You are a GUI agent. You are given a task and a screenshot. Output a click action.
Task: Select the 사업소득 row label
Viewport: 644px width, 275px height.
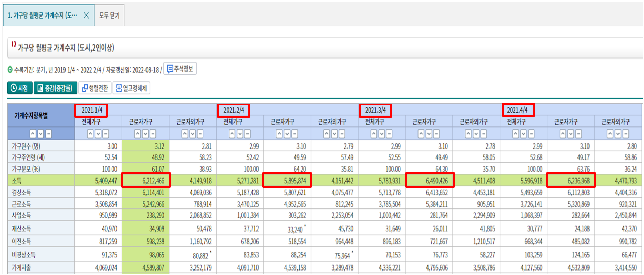(x=21, y=215)
